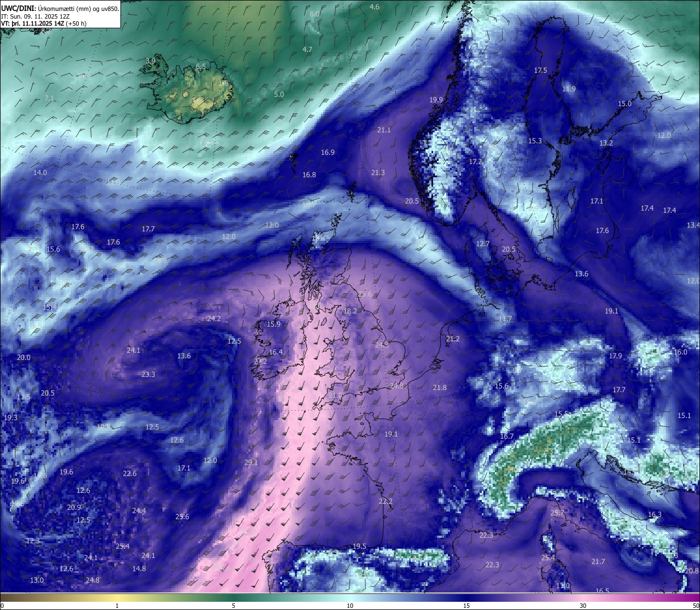Click the value 4.7 northeast of Iceland
The width and height of the screenshot is (700, 610).
click(x=307, y=49)
